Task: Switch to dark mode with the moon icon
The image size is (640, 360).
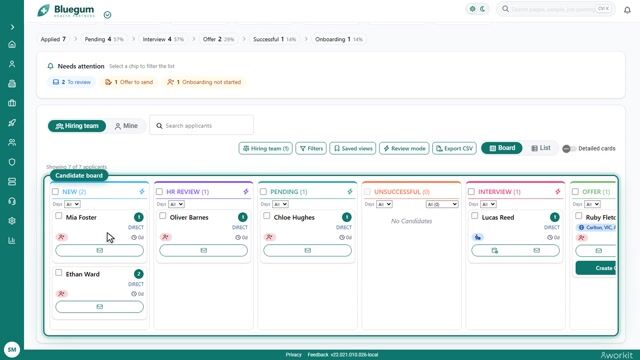Action: (483, 9)
